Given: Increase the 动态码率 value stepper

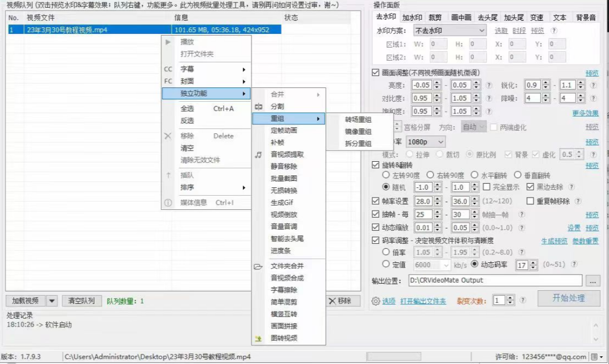Looking at the screenshot, I should tap(533, 263).
